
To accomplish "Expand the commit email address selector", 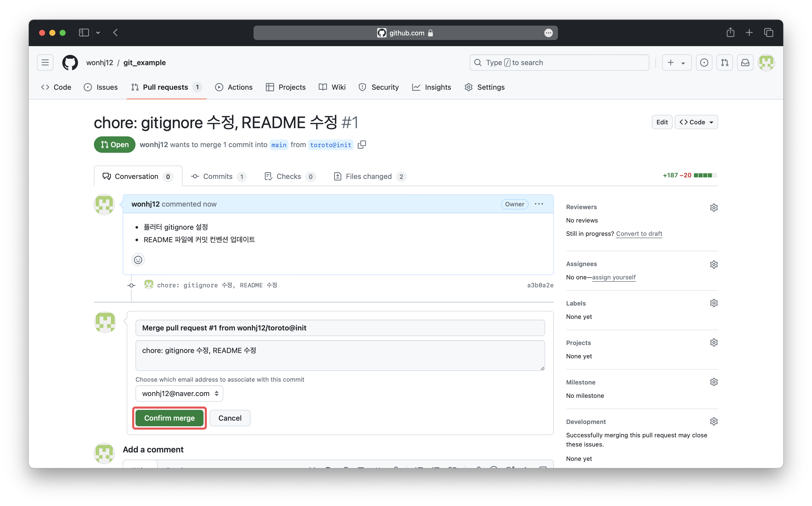I will point(179,393).
